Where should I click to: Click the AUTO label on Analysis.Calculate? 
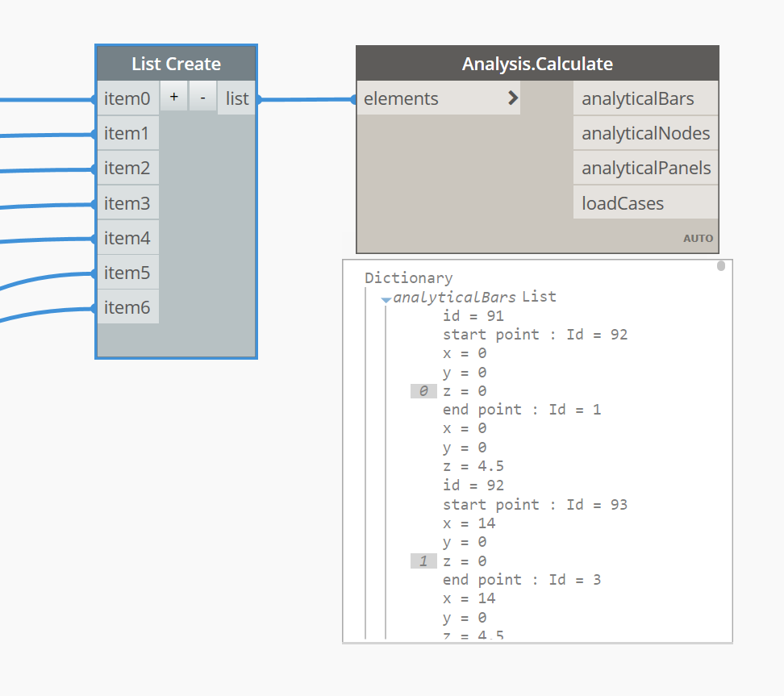tap(698, 238)
